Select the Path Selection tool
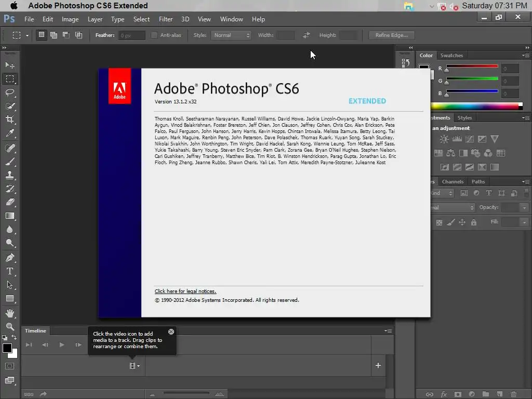Viewport: 532px width, 399px height. pos(10,285)
